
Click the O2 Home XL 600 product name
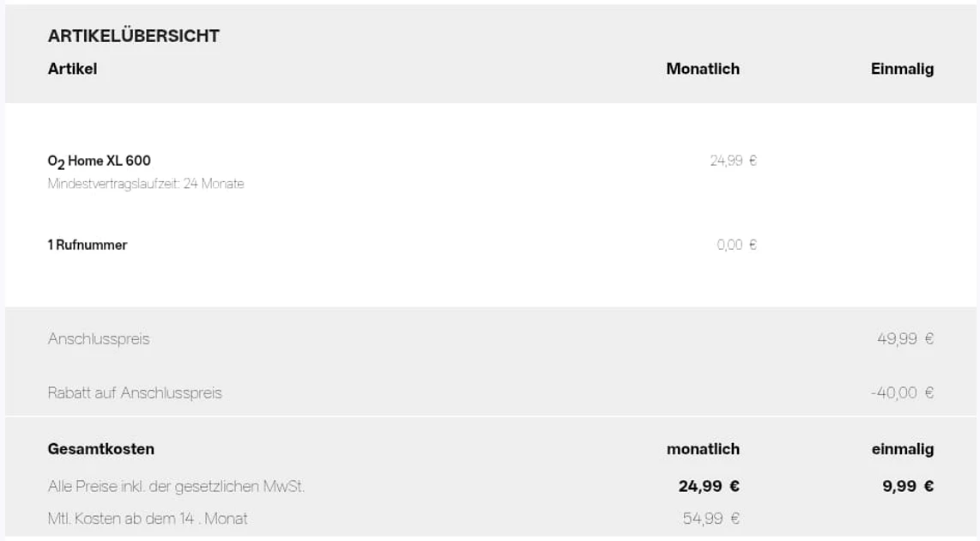coord(100,161)
